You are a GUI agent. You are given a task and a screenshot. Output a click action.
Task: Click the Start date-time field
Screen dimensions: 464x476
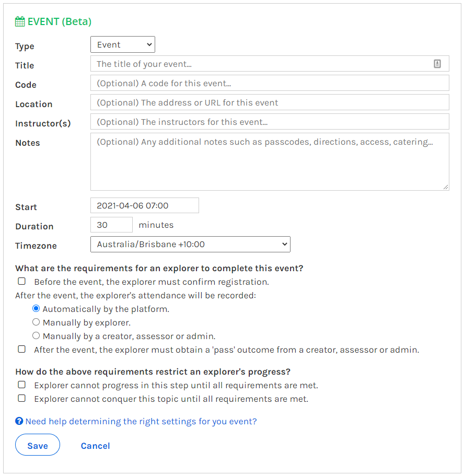click(145, 205)
